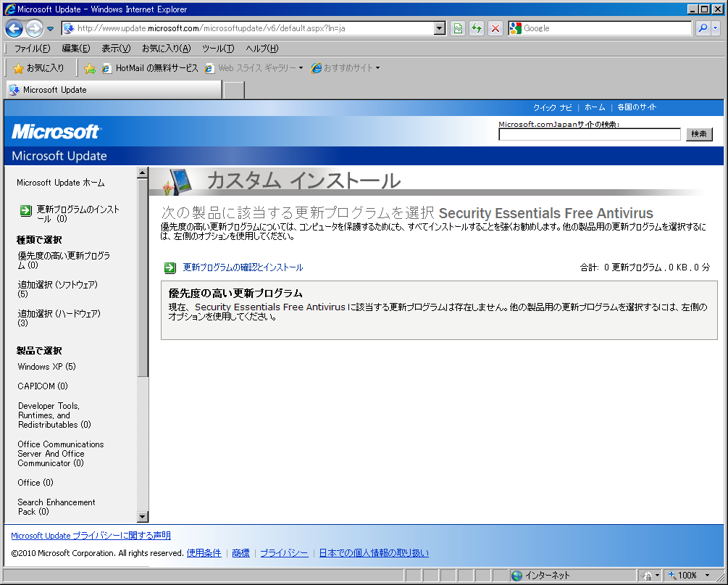This screenshot has width=728, height=585.
Task: Click the search magnifier icon
Action: (701, 28)
